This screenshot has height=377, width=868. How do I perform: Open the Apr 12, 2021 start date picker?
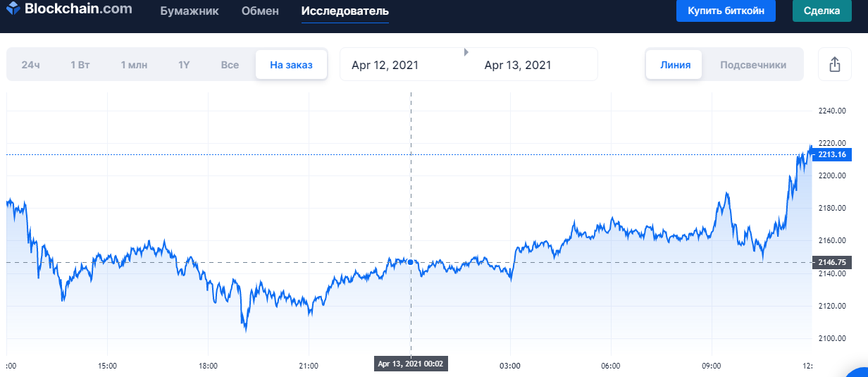[x=385, y=65]
